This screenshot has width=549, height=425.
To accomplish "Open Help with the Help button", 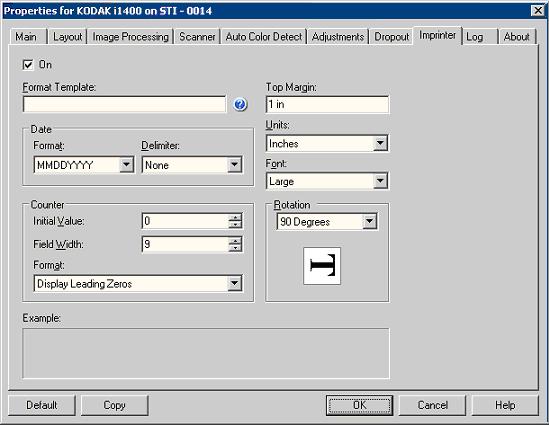I will [505, 405].
